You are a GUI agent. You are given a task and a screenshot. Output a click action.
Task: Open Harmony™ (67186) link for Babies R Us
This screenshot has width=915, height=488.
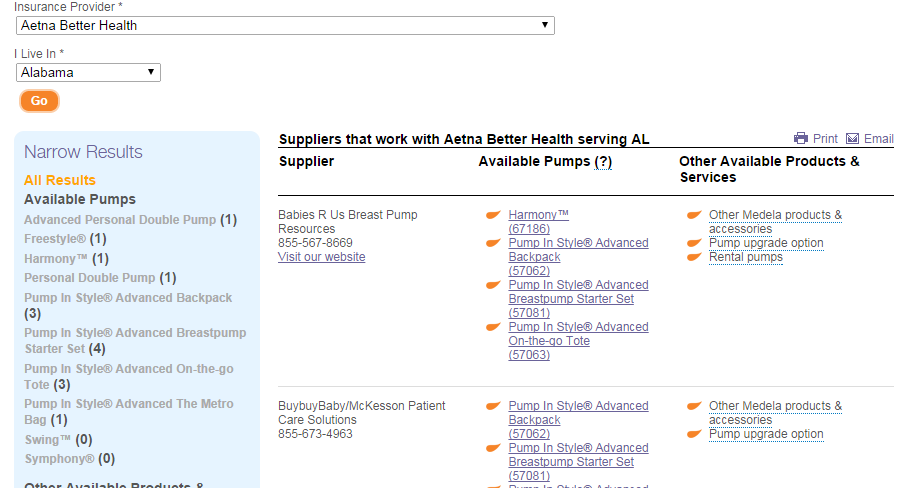click(x=538, y=222)
